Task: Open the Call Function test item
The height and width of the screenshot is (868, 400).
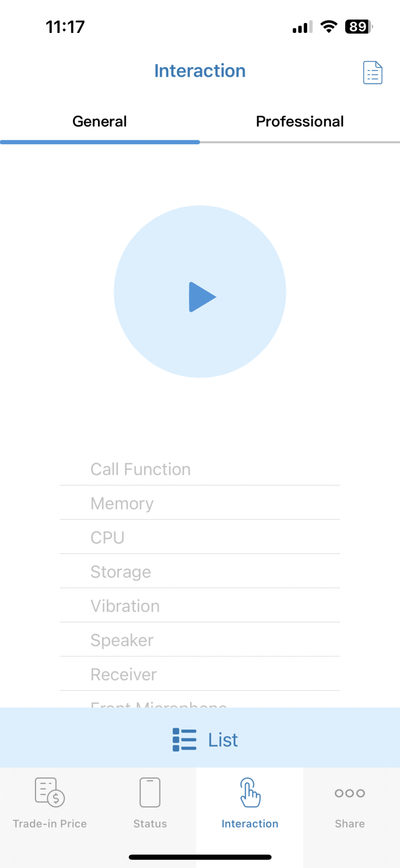Action: pyautogui.click(x=200, y=469)
